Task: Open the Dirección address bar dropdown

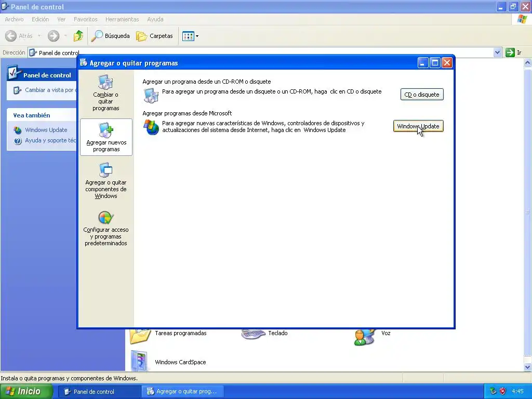Action: [x=497, y=52]
